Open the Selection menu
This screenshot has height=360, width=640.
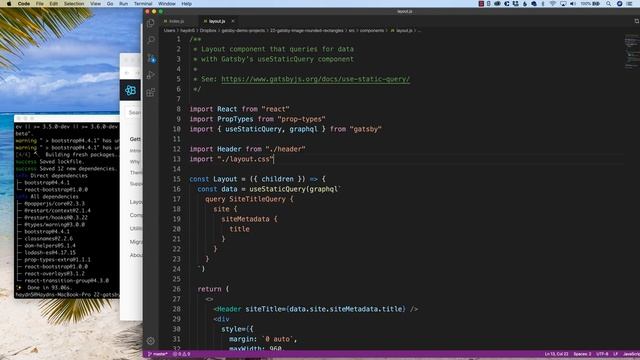[x=74, y=4]
